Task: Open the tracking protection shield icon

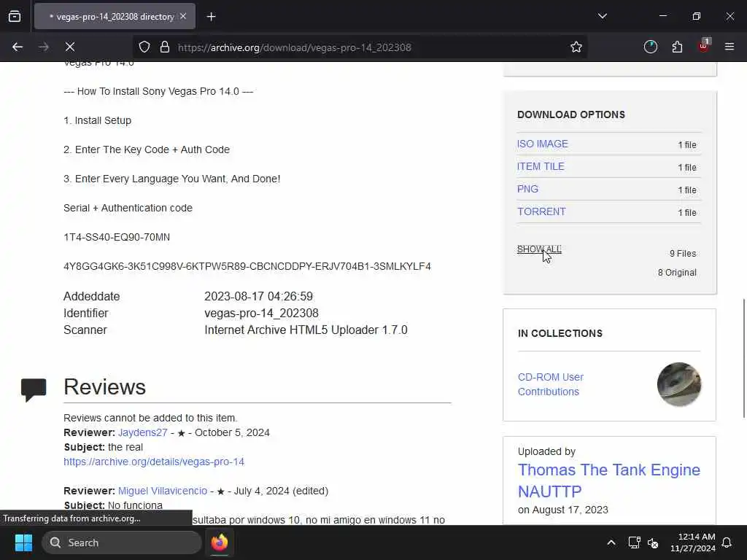Action: coord(144,47)
